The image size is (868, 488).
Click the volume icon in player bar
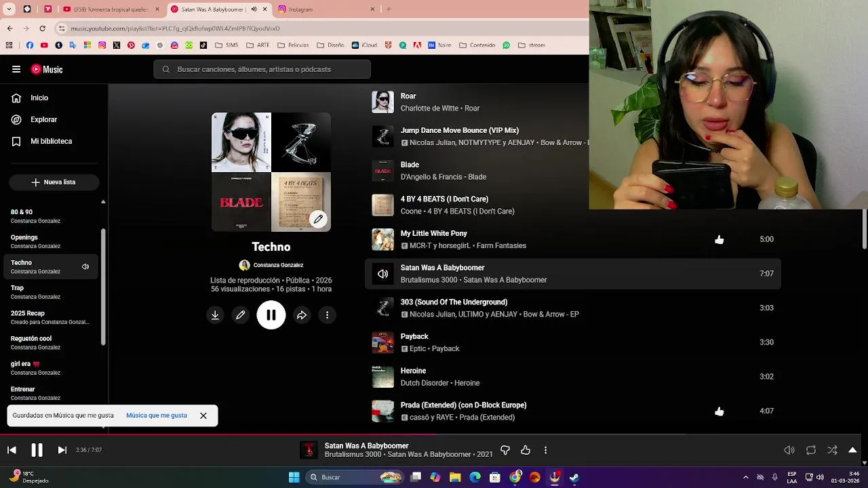(x=789, y=450)
